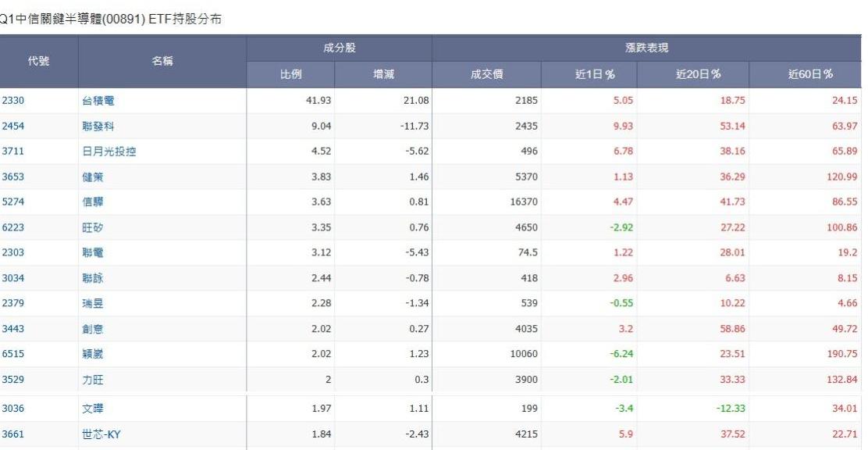Sort by 成交價 column header
This screenshot has height=450, width=868.
486,75
